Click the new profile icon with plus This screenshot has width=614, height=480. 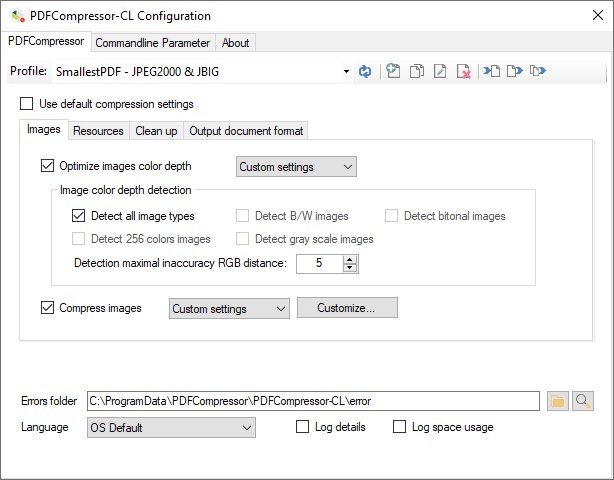coord(394,71)
